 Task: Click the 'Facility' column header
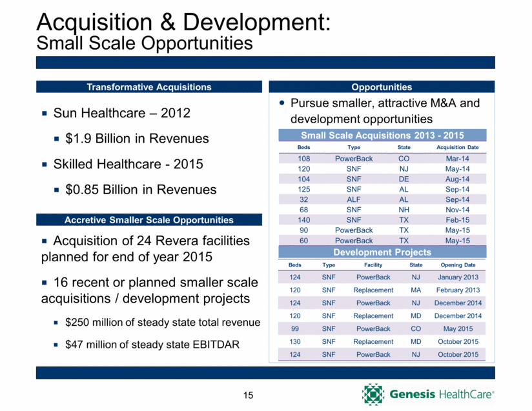pos(373,265)
